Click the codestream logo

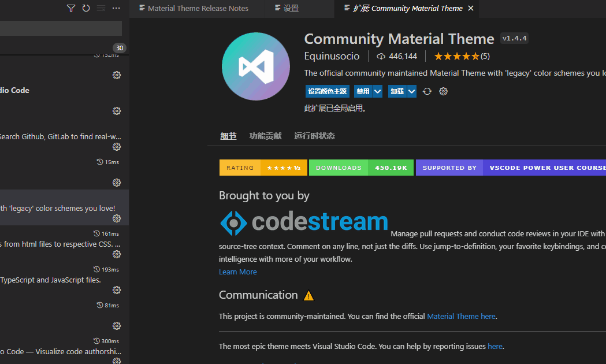pyautogui.click(x=304, y=223)
